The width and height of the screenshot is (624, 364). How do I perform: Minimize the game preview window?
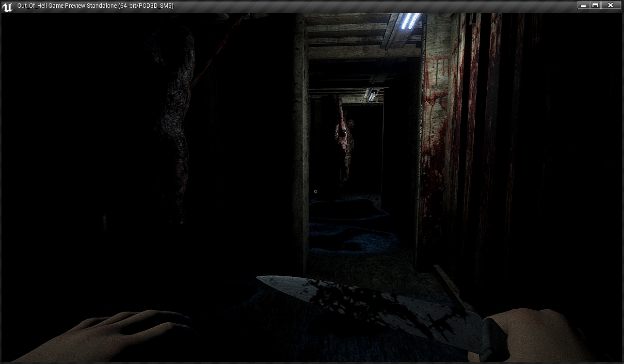[x=582, y=5]
